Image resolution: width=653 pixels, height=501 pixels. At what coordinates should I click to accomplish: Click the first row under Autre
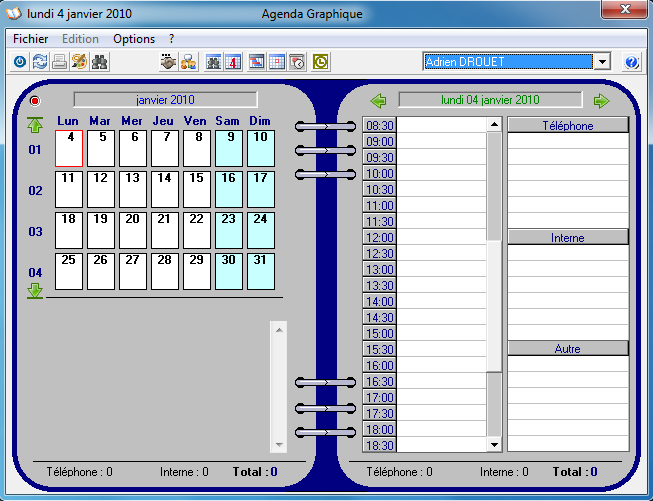(568, 364)
